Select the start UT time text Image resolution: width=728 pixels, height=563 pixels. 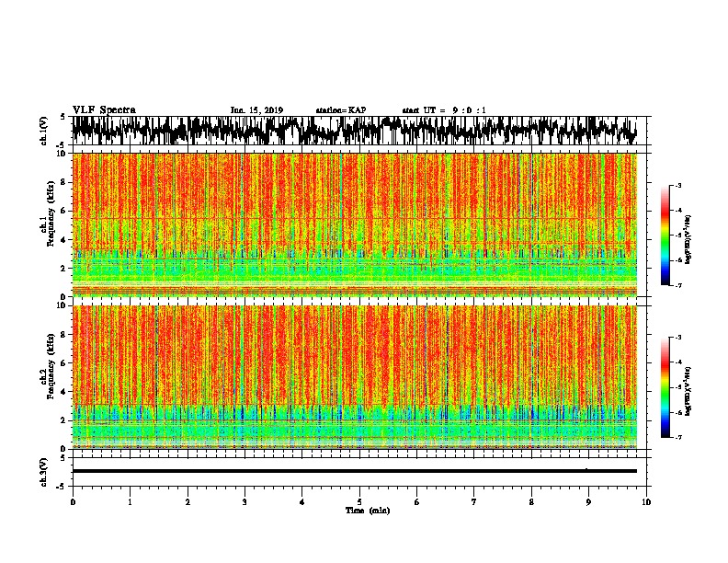444,110
